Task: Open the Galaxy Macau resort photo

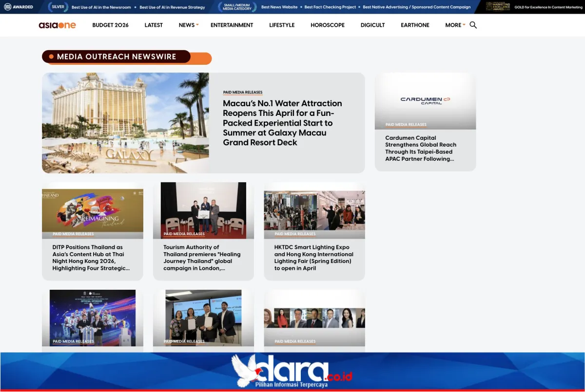Action: [125, 123]
